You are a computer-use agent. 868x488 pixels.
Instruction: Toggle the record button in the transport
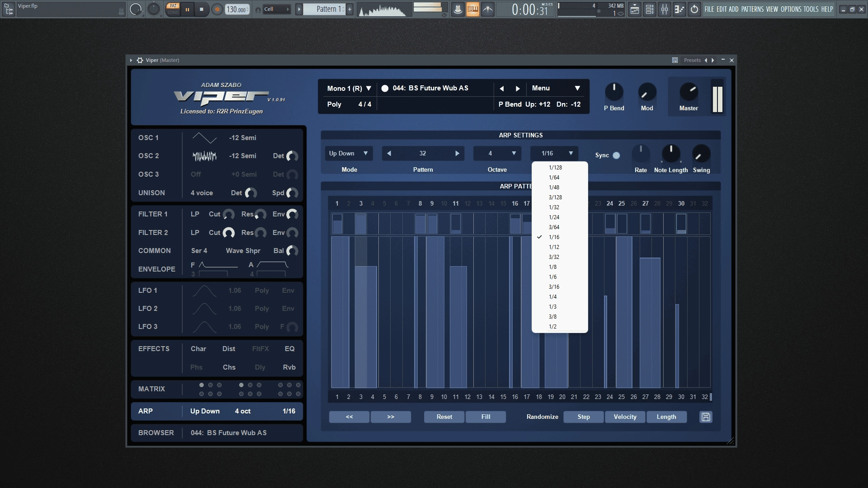tap(217, 9)
